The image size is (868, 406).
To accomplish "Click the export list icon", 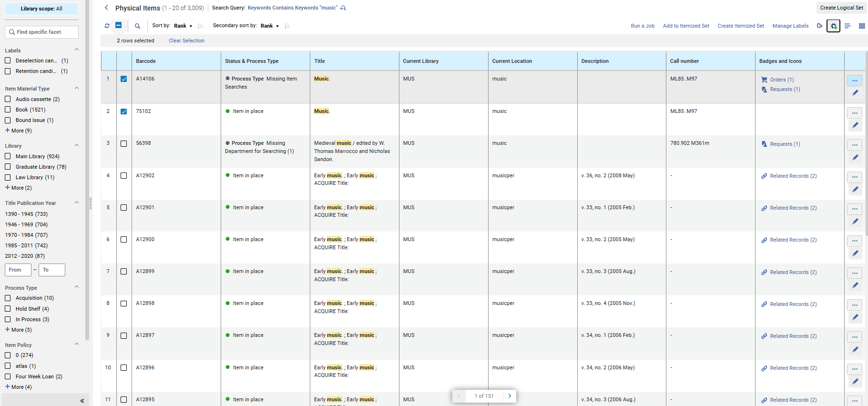I will pyautogui.click(x=819, y=26).
